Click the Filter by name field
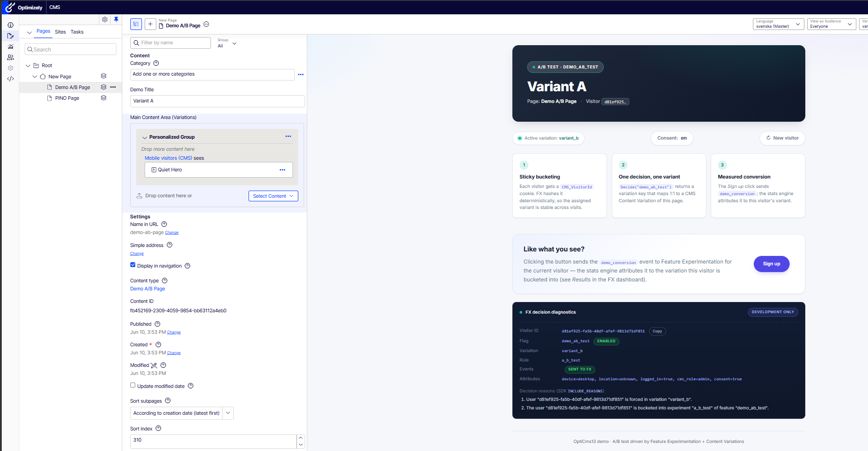The image size is (868, 451). pos(170,43)
